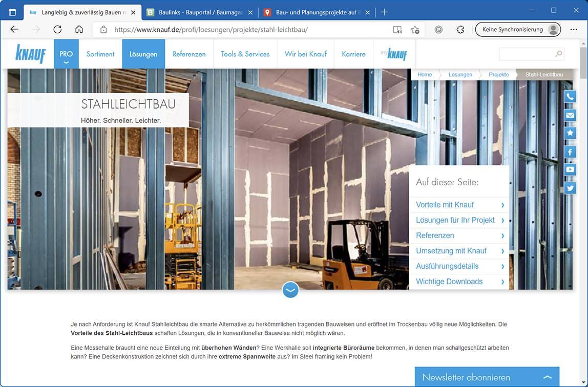Click the star favorites side icon
This screenshot has height=387, width=588.
click(570, 133)
